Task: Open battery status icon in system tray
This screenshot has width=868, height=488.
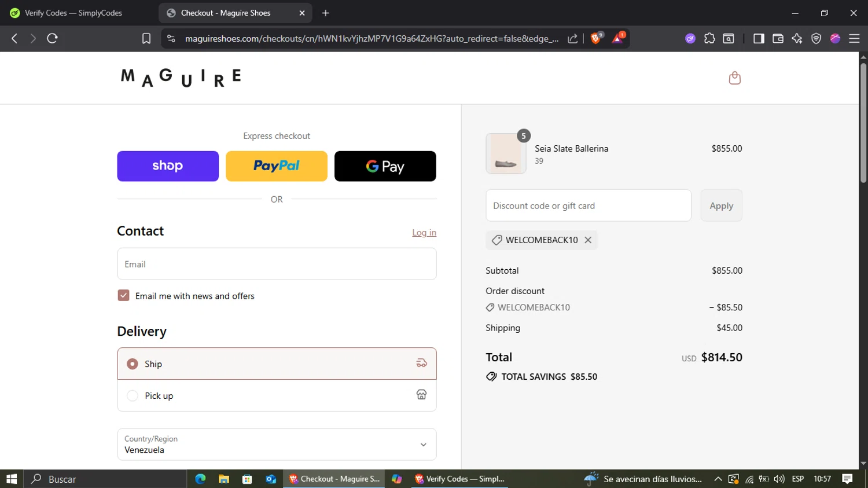Action: [764, 479]
